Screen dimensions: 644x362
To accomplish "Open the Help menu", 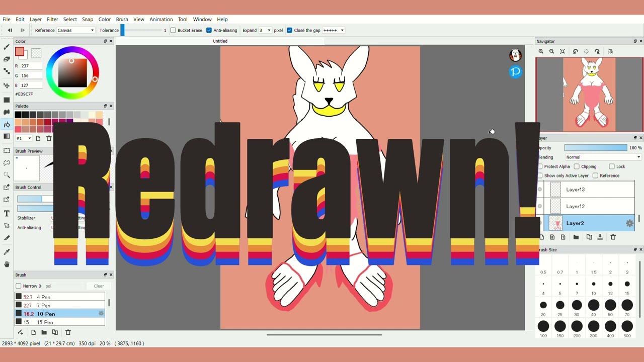I will (222, 19).
